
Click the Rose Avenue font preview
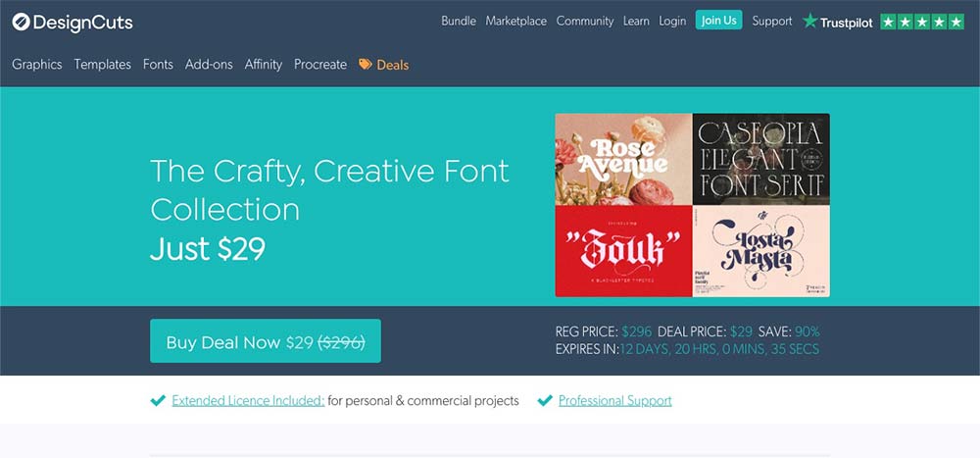click(x=623, y=159)
